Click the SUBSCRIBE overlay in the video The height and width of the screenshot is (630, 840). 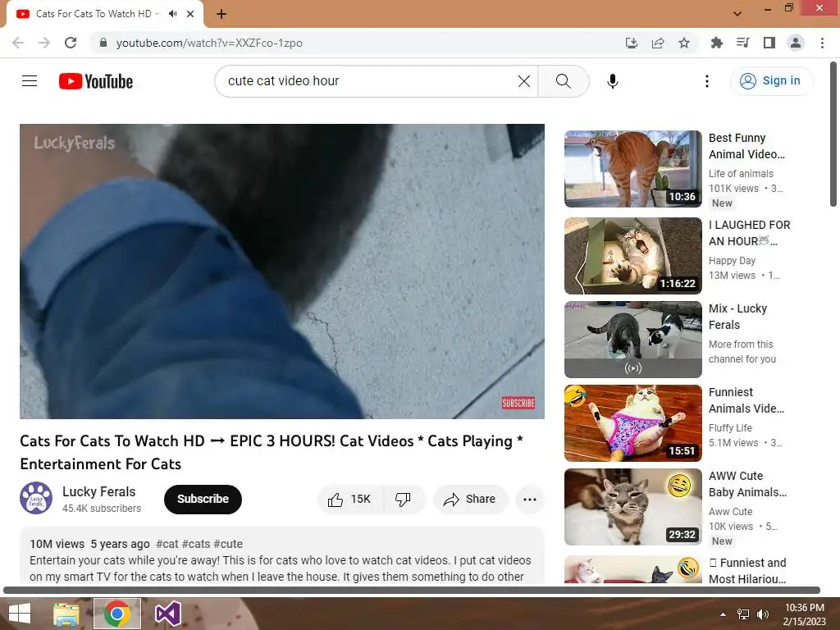(x=518, y=403)
